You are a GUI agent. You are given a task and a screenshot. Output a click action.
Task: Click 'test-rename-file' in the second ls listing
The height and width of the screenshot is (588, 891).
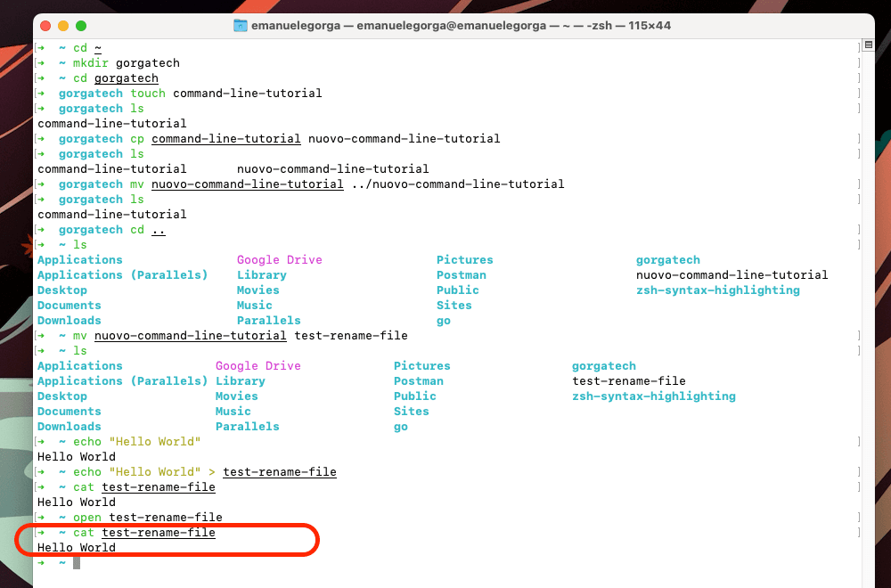(628, 381)
